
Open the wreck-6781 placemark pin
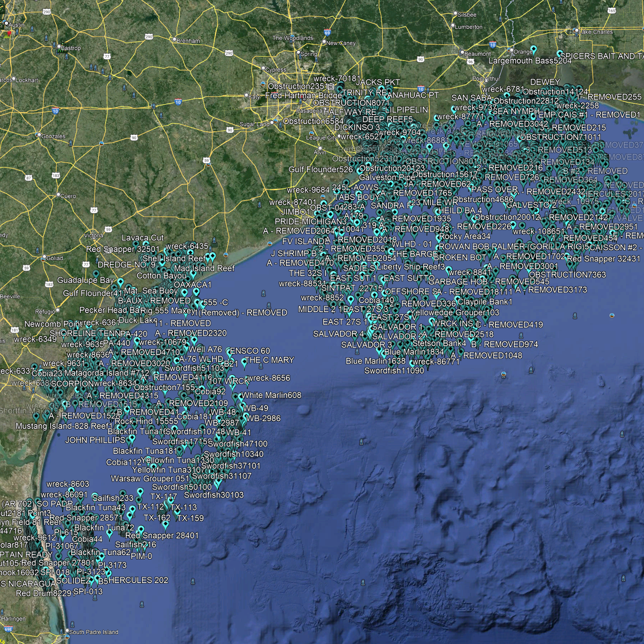point(507,96)
